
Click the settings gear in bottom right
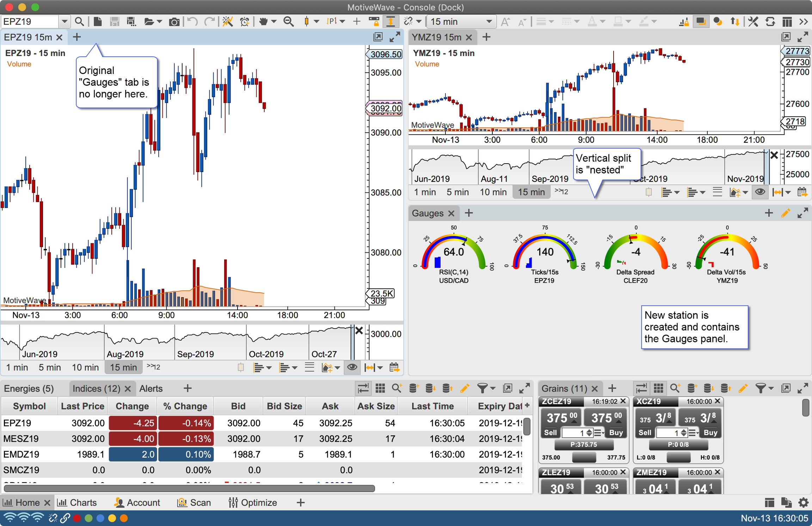point(803,502)
